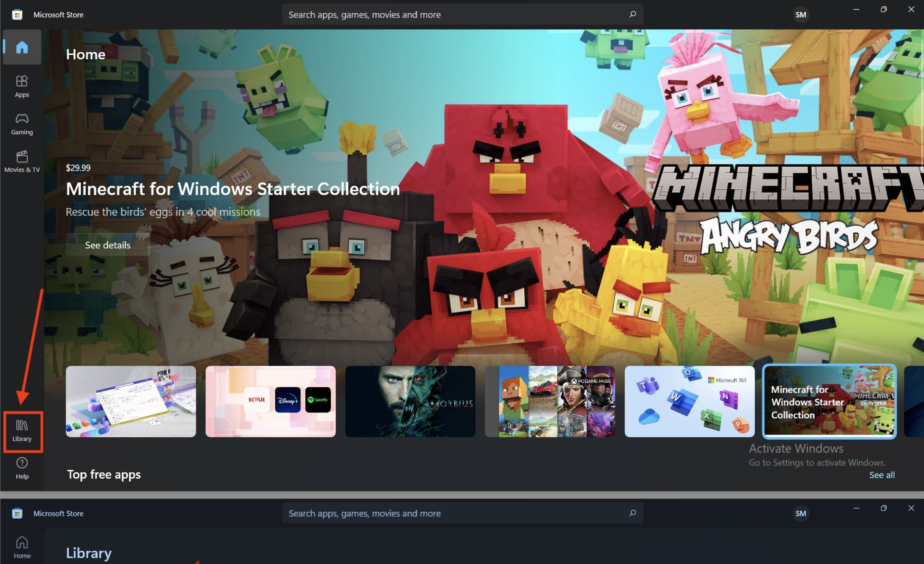Open the SM account profile in bottom window
The image size is (924, 564).
coord(801,513)
